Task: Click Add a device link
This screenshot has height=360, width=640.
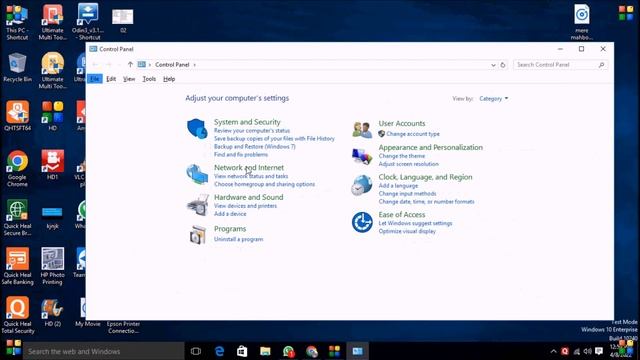Action: click(x=230, y=214)
